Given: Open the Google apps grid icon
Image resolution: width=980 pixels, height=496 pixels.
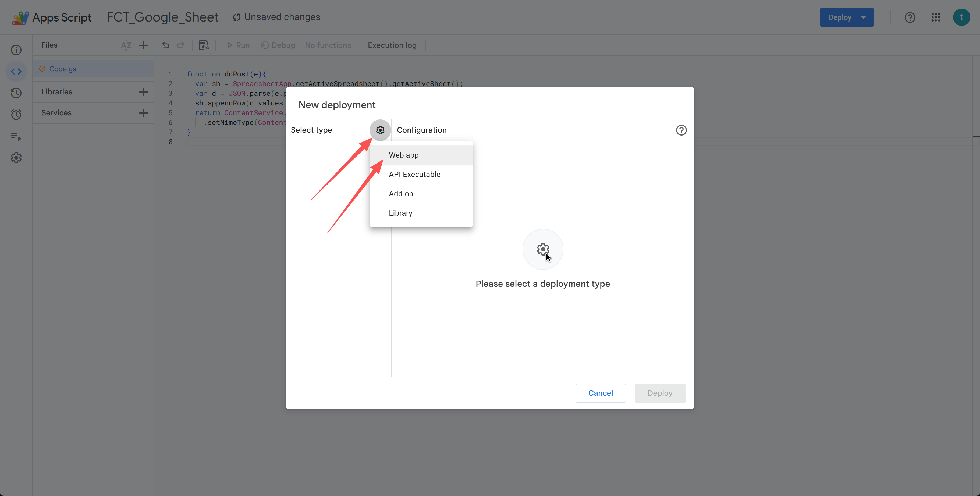Looking at the screenshot, I should click(936, 17).
